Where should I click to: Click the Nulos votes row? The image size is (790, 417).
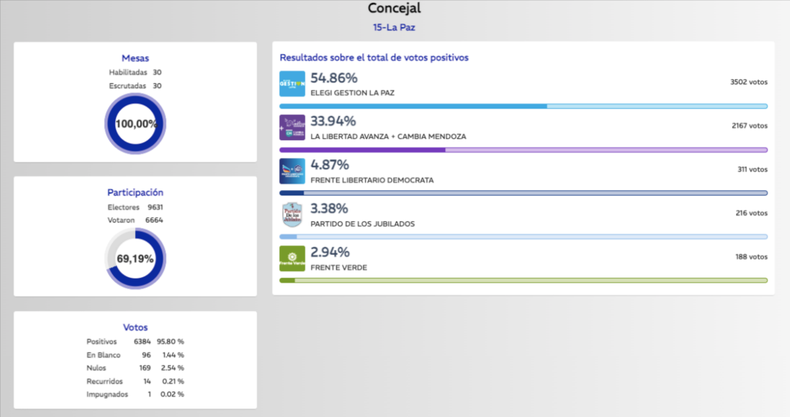pos(135,368)
